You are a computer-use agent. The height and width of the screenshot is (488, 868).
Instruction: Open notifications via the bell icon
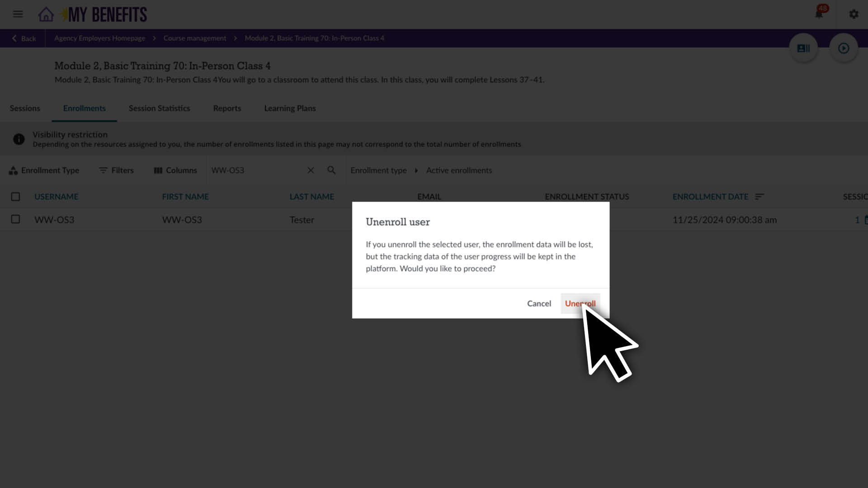click(x=819, y=14)
